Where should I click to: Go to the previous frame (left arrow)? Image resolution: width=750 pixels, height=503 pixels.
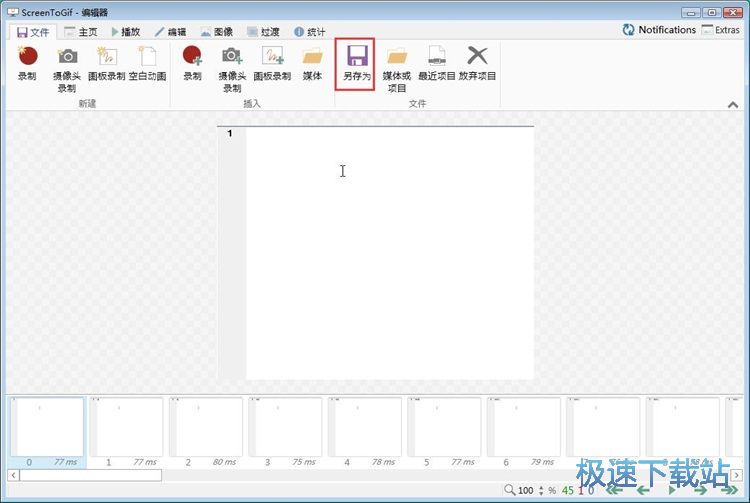[x=643, y=490]
